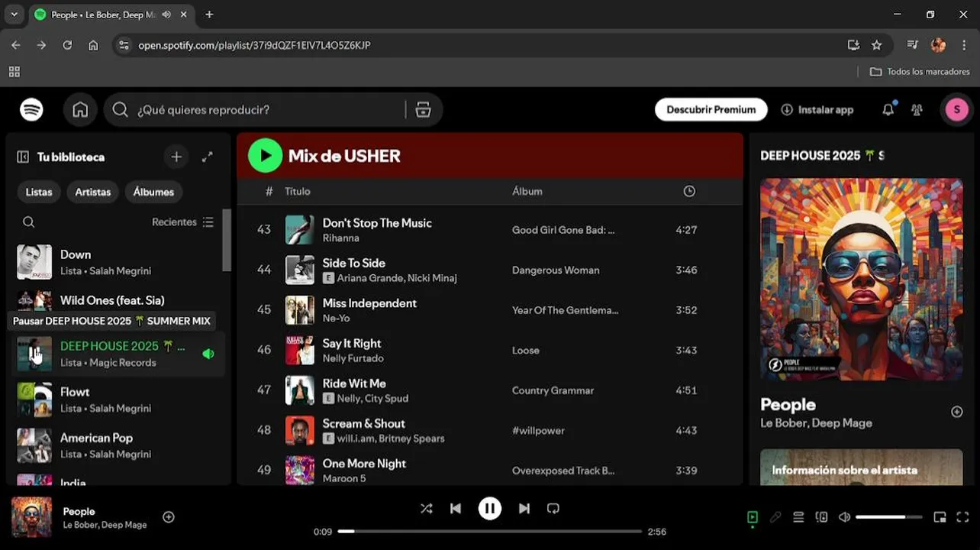Open Friend Activity icon
980x550 pixels.
(x=917, y=110)
